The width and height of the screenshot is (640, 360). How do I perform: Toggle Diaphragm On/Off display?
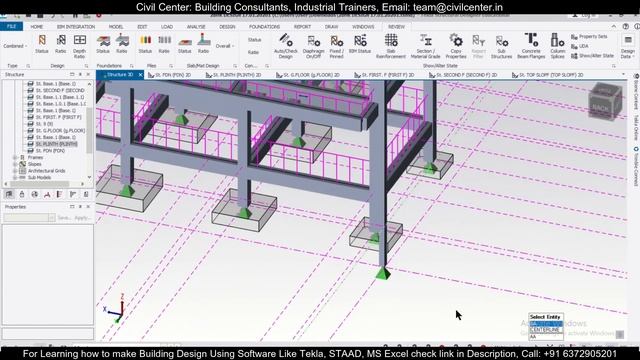coord(313,46)
